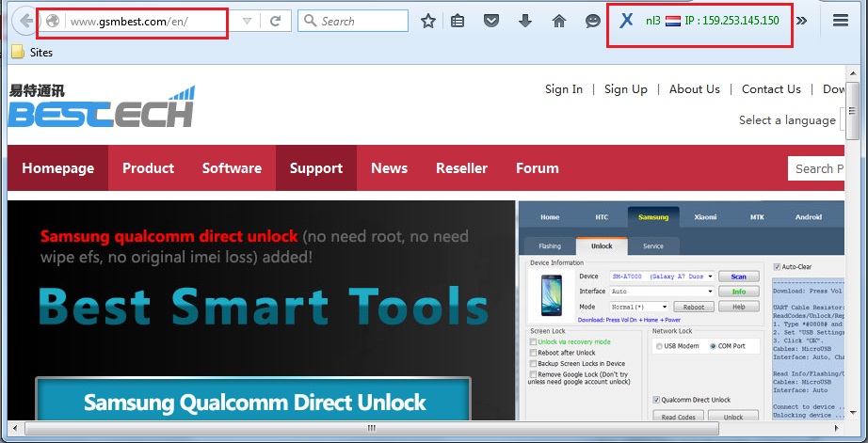
Task: Enable Backup Screen Locks in Device checkbox
Action: (x=533, y=364)
